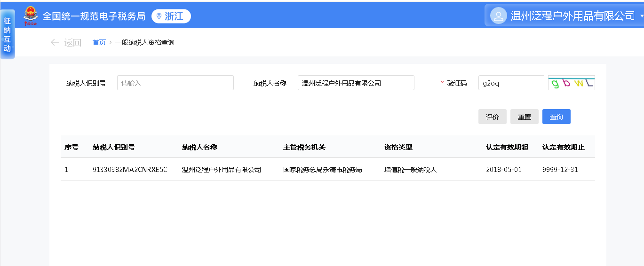Click the tax bureau emblem logo
The width and height of the screenshot is (644, 266).
click(31, 16)
